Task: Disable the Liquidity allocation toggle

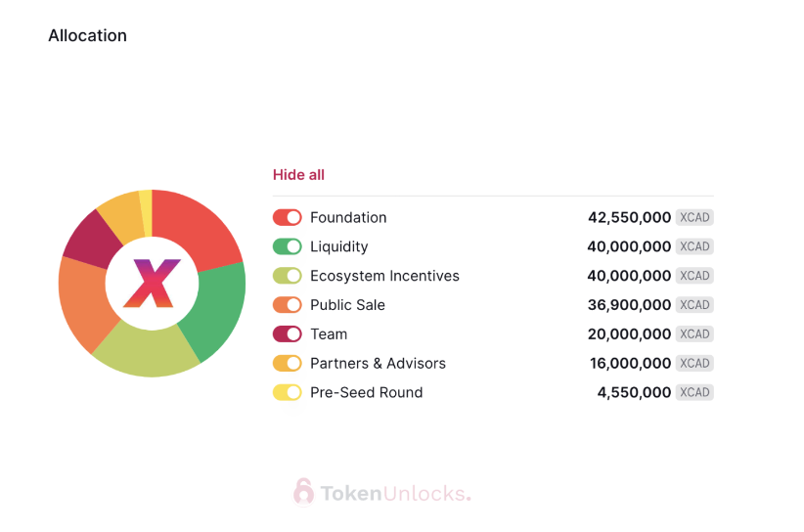Action: tap(288, 246)
